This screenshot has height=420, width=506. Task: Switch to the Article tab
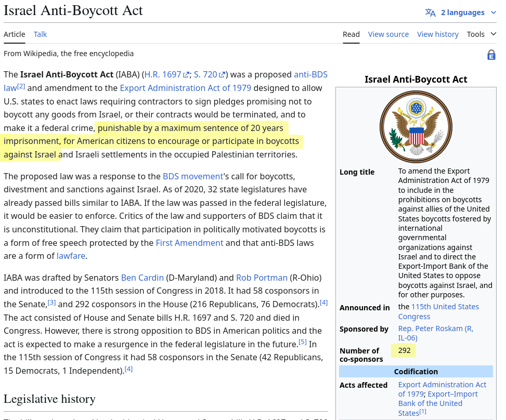click(x=14, y=34)
